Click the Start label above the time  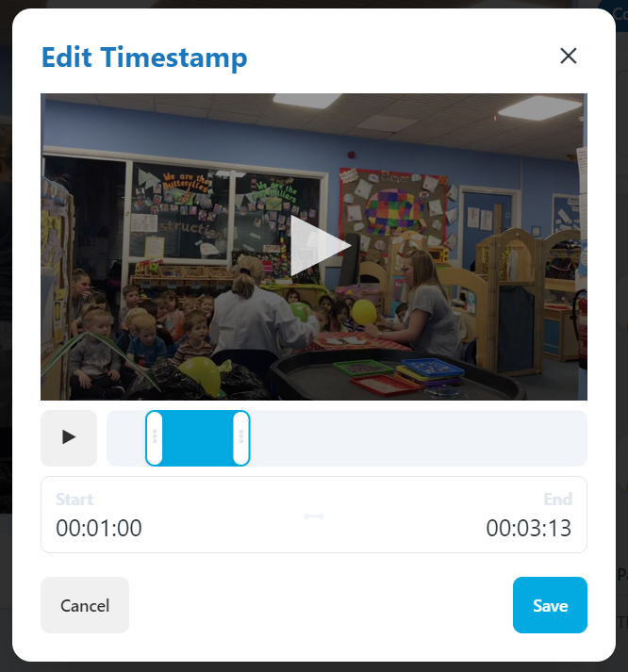[74, 500]
